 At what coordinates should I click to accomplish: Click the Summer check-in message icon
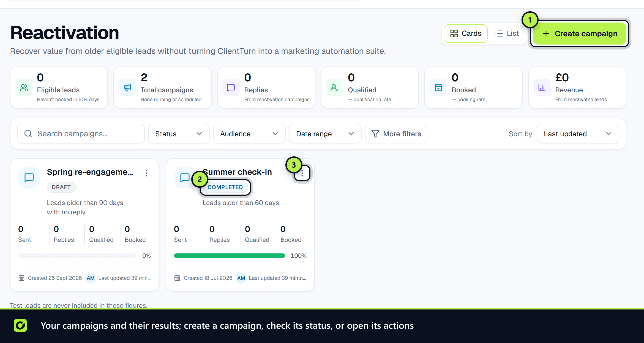coord(185,178)
